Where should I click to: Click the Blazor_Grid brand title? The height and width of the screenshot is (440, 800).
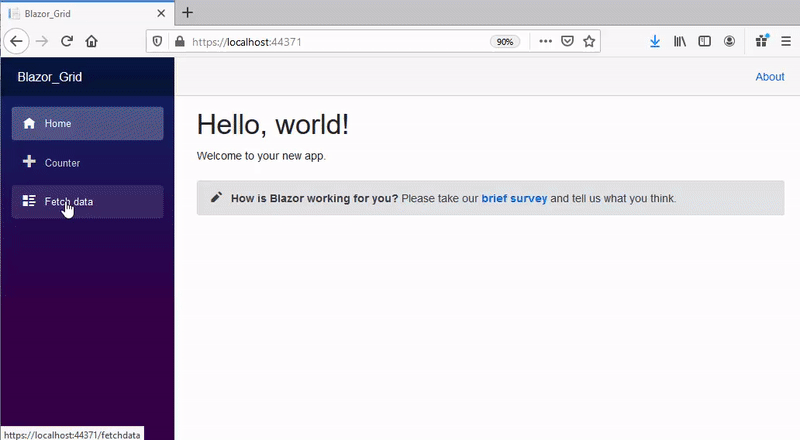(x=49, y=77)
